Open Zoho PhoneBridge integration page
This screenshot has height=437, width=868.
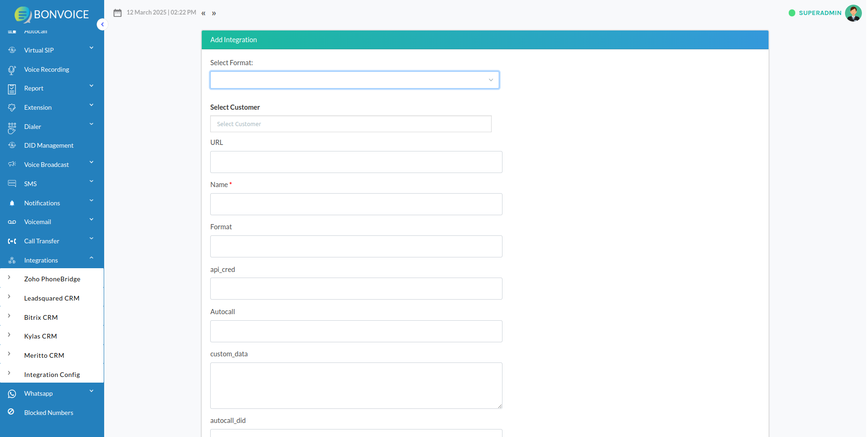[x=52, y=279]
